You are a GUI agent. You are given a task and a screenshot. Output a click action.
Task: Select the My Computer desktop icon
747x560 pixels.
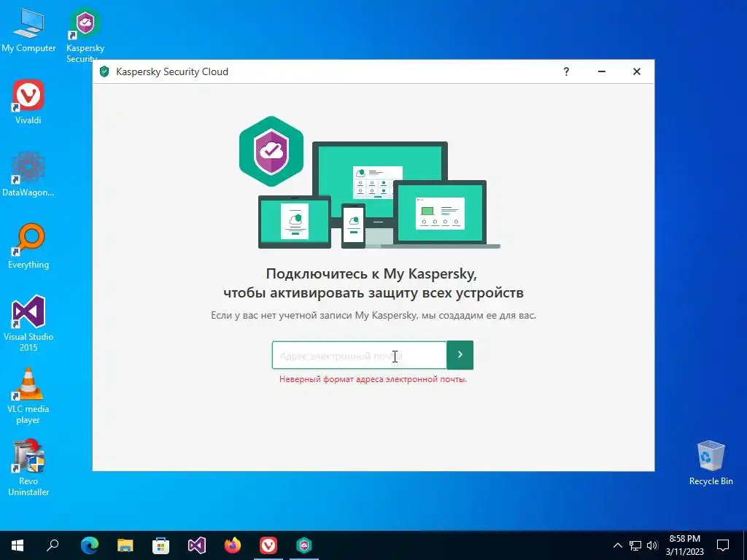(28, 30)
